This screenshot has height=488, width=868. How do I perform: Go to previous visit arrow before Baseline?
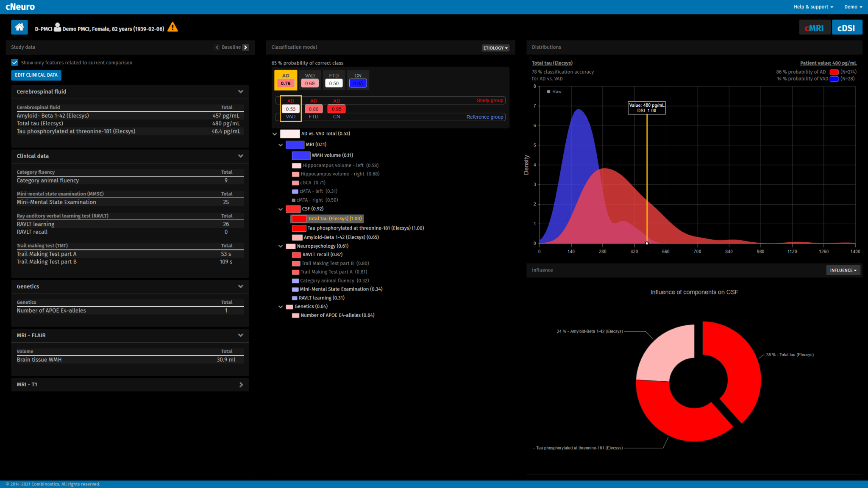(x=217, y=47)
